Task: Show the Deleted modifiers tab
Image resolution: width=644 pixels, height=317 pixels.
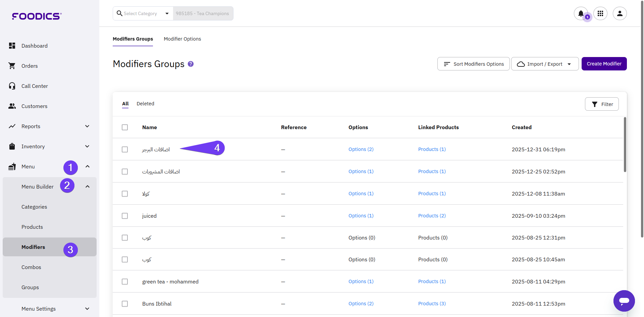Action: tap(145, 104)
